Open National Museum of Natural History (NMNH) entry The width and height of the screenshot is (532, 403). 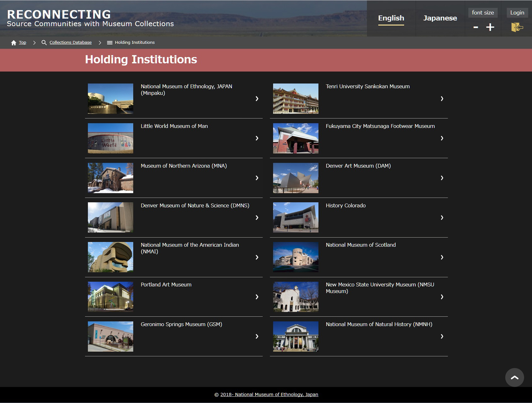[x=359, y=336]
